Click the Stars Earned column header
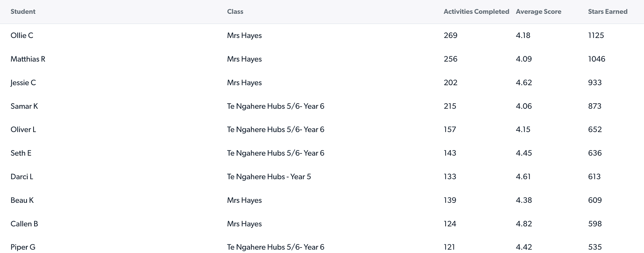 608,12
